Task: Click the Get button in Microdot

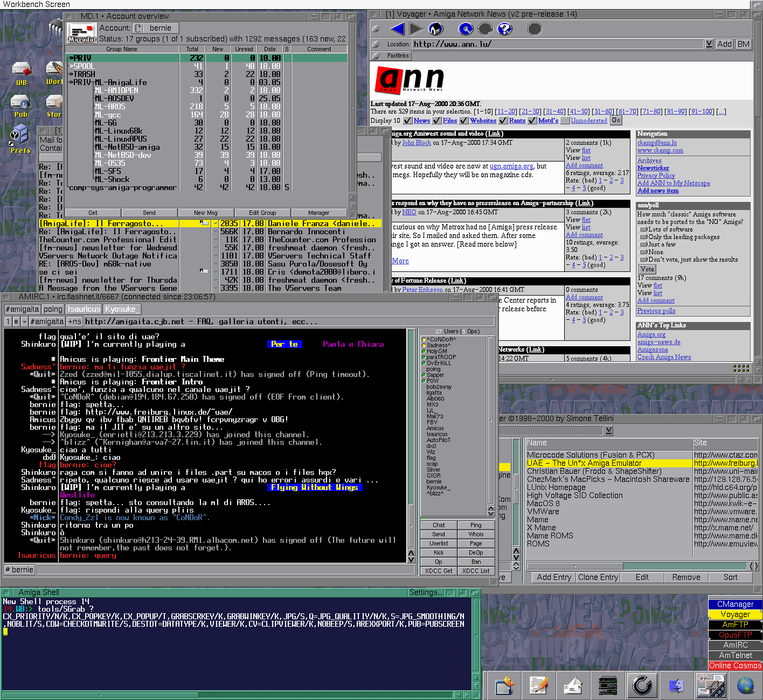Action: point(93,213)
